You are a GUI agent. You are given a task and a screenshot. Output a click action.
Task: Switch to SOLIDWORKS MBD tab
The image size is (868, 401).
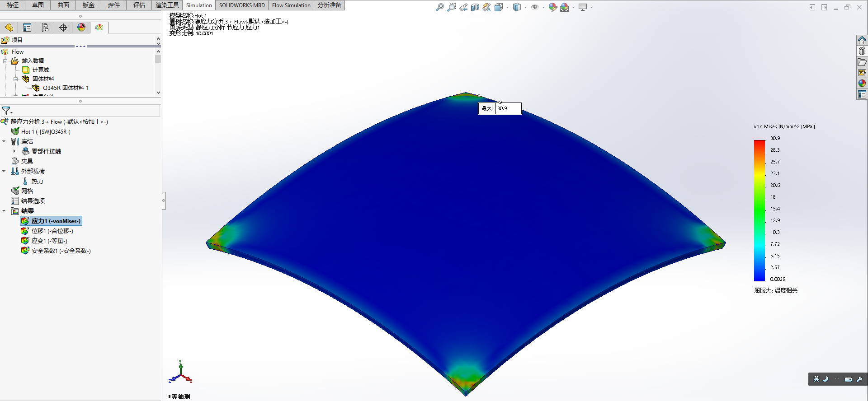click(242, 5)
